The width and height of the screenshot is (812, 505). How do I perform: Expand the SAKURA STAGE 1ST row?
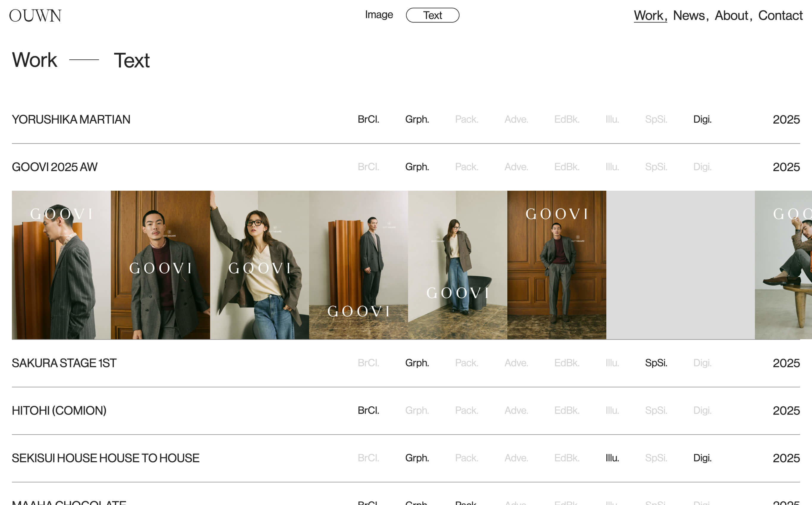point(64,363)
